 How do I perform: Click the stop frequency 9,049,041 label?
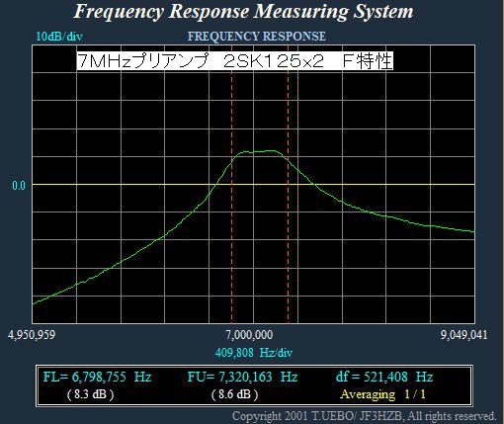[x=463, y=335]
